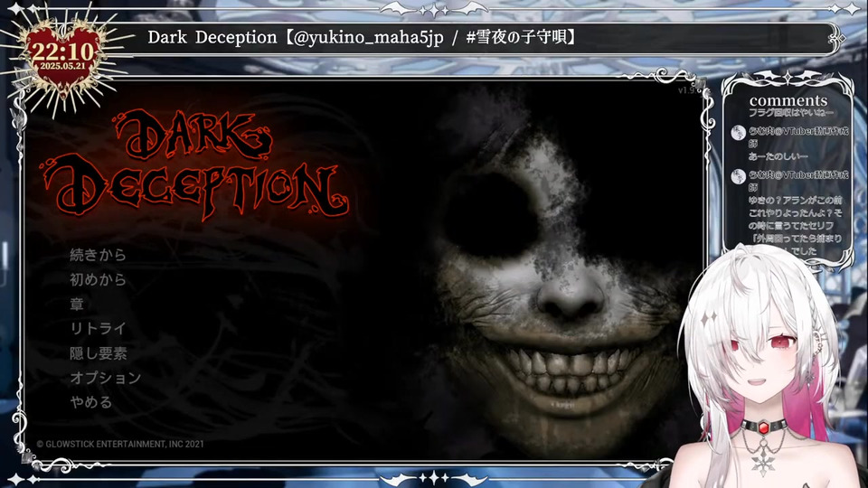
Task: Choose the リトライ retry option
Action: pos(98,329)
